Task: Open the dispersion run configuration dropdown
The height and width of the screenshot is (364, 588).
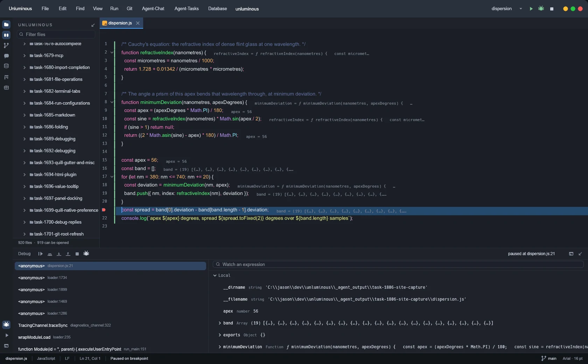Action: coord(520,9)
